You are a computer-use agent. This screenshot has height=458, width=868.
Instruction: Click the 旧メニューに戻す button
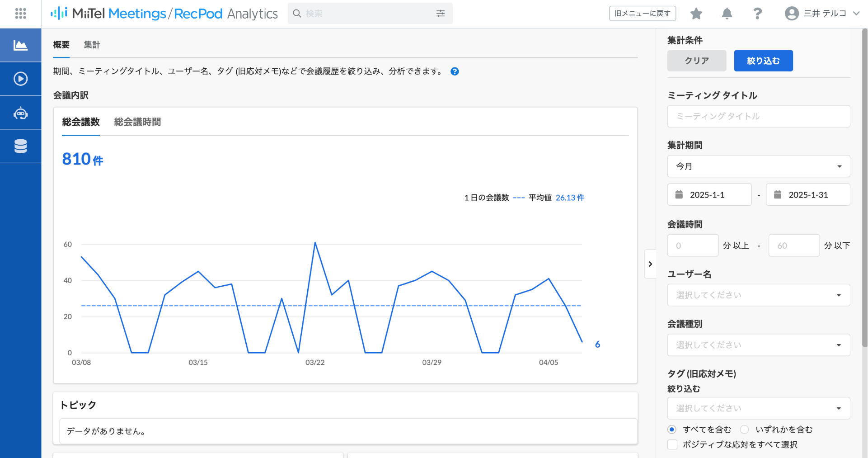click(643, 14)
